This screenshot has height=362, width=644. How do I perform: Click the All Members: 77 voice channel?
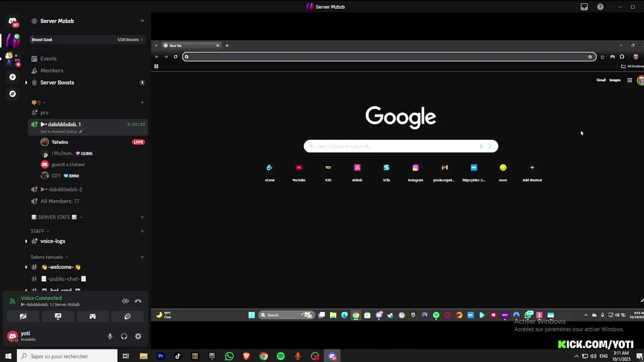coord(88,201)
